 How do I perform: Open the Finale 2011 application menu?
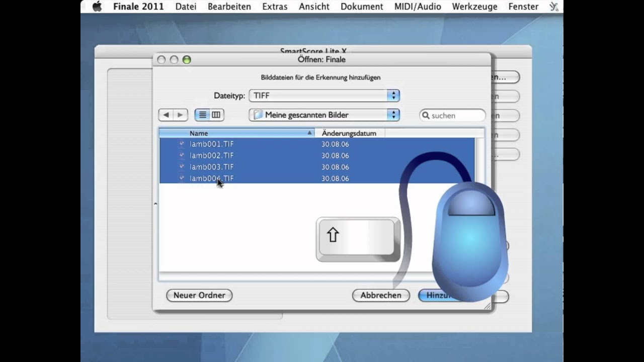click(138, 7)
